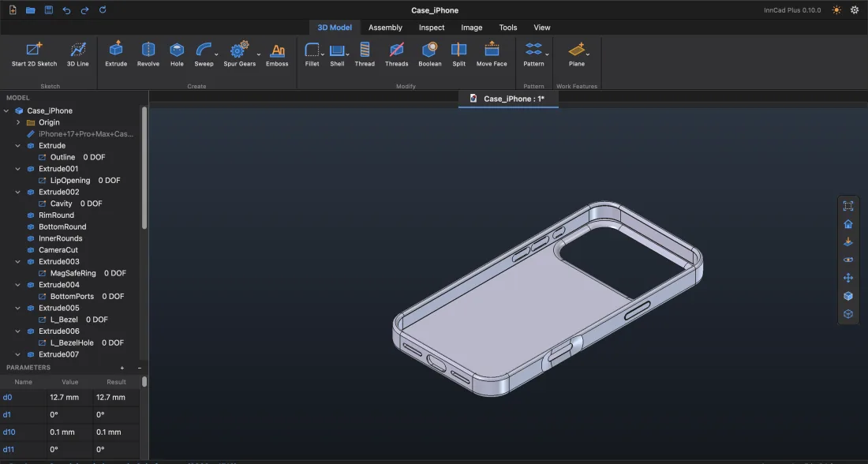Select the InnerRounds feature
868x464 pixels.
(x=60, y=238)
